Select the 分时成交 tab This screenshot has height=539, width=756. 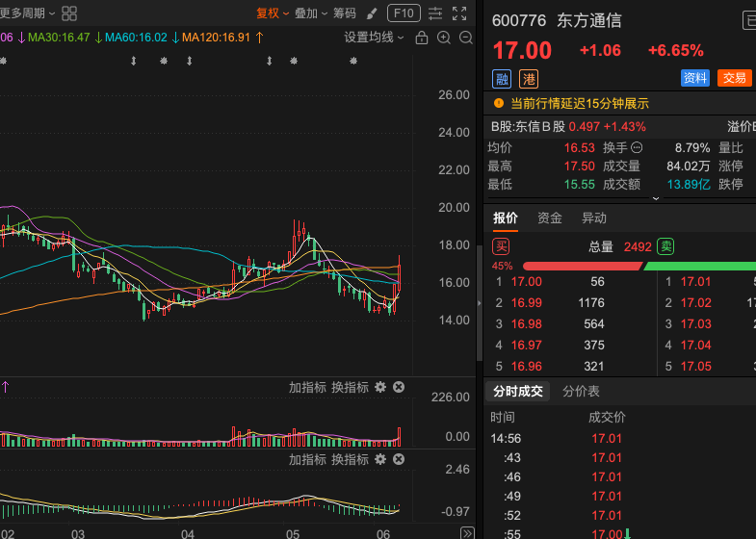(x=518, y=391)
